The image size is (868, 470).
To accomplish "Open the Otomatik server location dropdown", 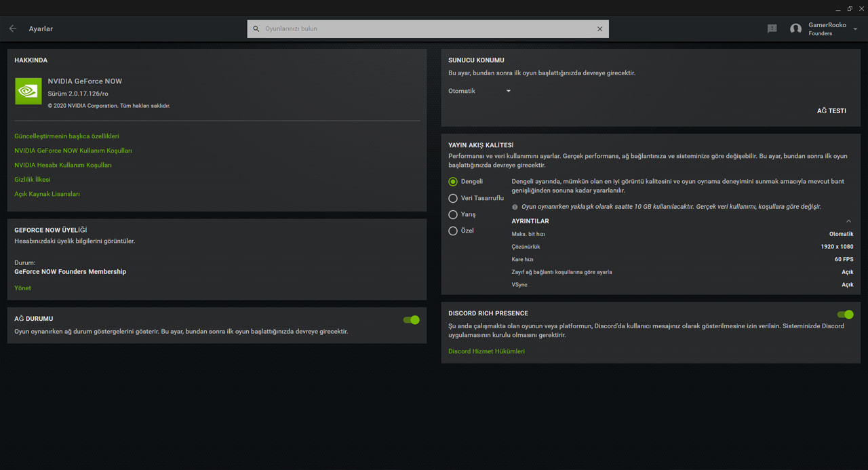I will (479, 91).
